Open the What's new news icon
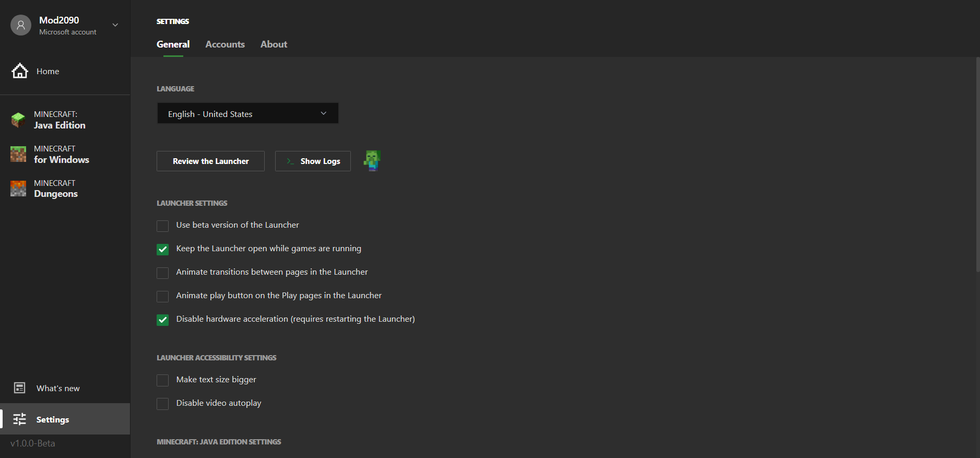This screenshot has width=980, height=458. pyautogui.click(x=20, y=388)
